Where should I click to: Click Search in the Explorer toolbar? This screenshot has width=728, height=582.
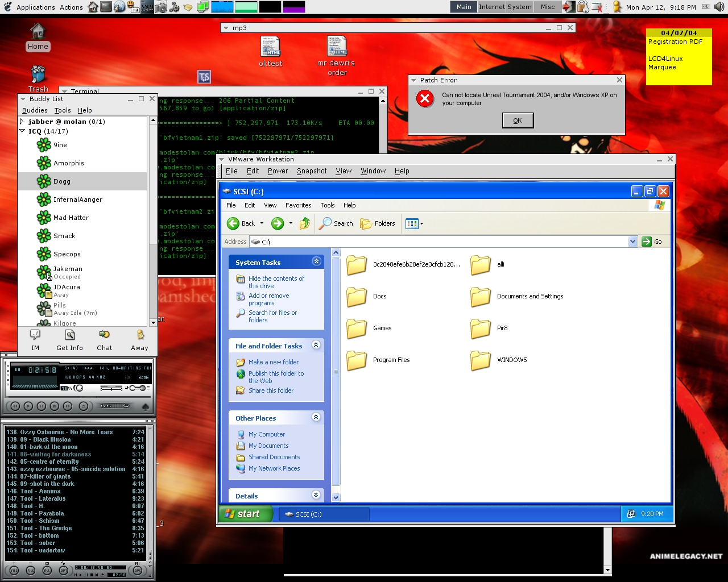coord(336,223)
